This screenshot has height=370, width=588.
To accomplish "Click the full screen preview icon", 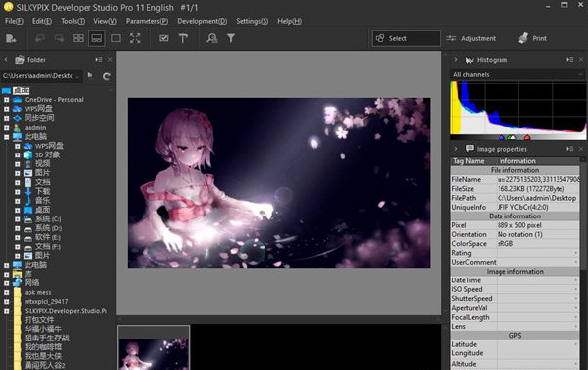I will click(x=135, y=38).
